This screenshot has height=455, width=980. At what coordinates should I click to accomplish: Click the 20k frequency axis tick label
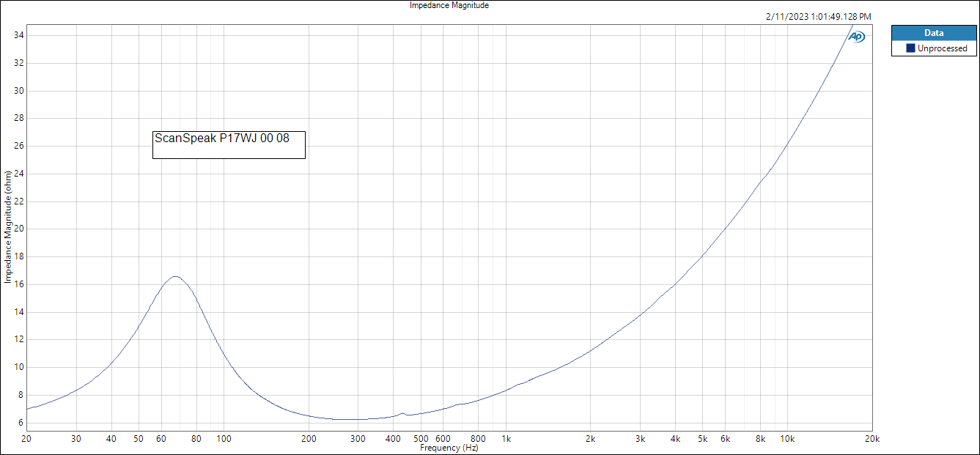872,439
